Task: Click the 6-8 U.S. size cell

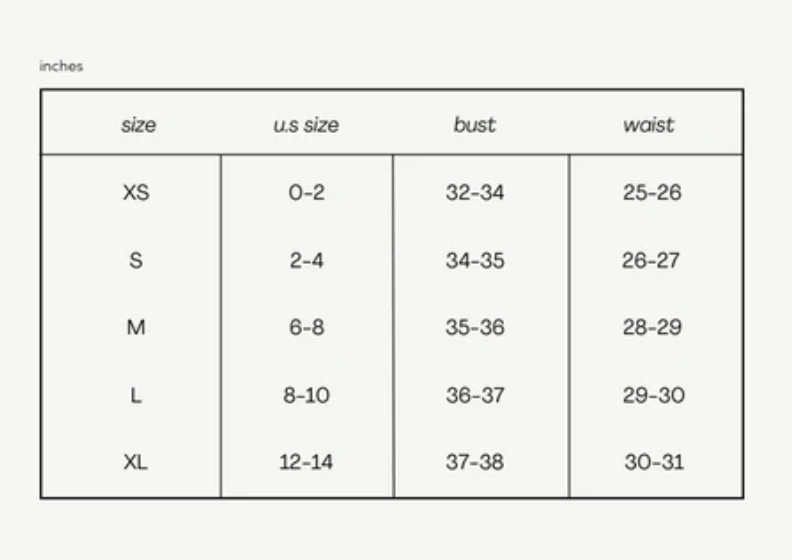Action: point(306,327)
